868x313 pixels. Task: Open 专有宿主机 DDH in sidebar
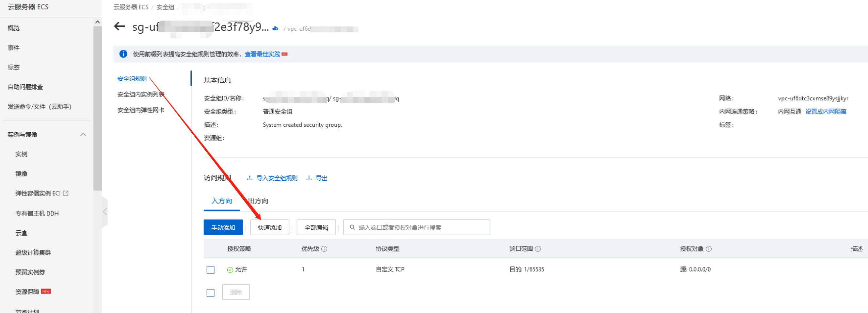click(37, 213)
